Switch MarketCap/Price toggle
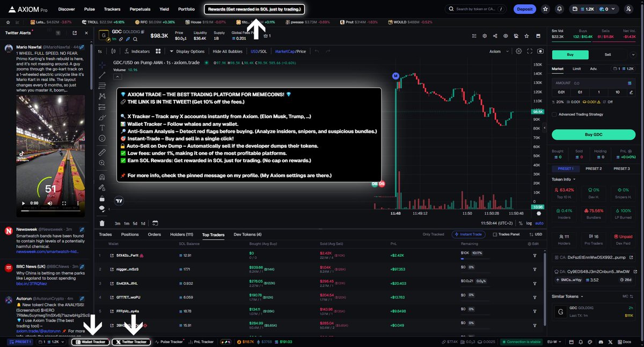Screen dimensions: 644x347 (x=290, y=52)
